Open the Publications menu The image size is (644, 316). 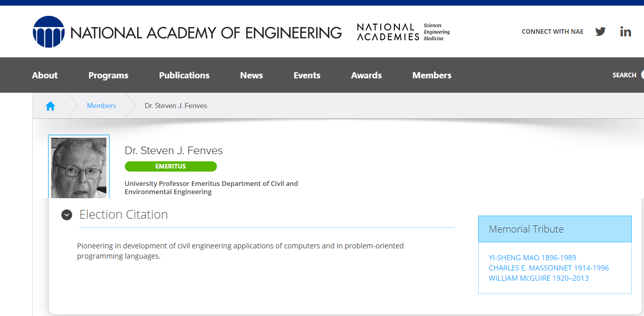click(x=184, y=75)
